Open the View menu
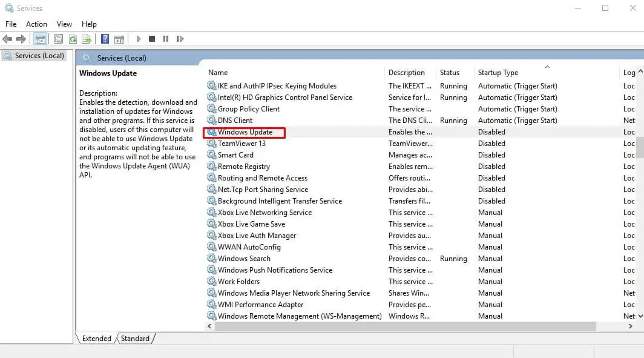The width and height of the screenshot is (644, 358). click(x=64, y=24)
